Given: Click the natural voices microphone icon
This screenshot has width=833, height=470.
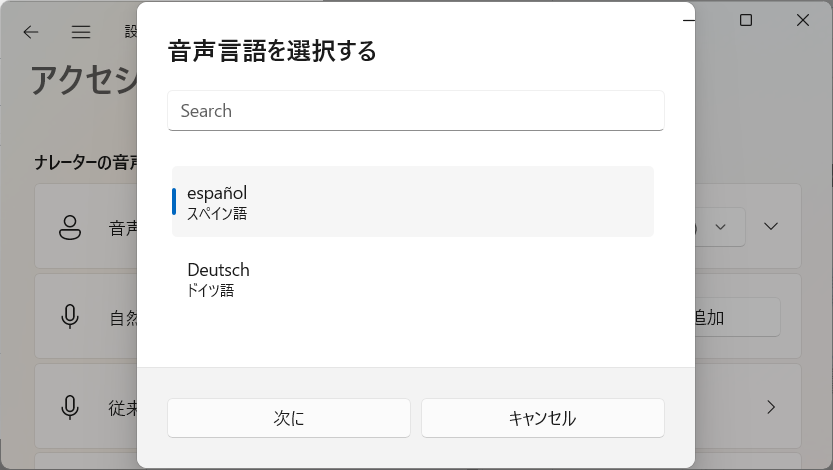Looking at the screenshot, I should (70, 317).
